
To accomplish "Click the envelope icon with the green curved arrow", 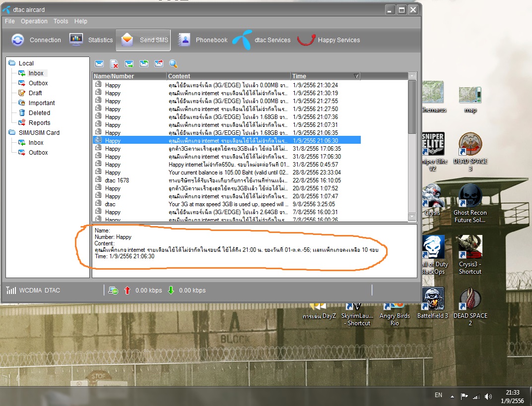I will pyautogui.click(x=144, y=63).
